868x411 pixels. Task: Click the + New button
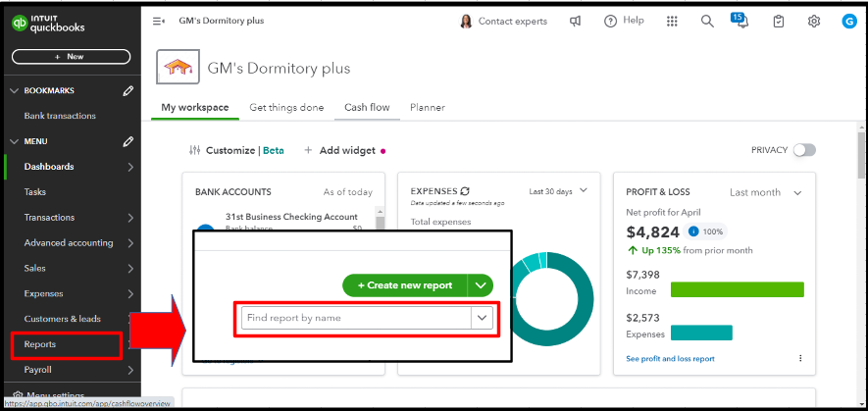(x=71, y=57)
